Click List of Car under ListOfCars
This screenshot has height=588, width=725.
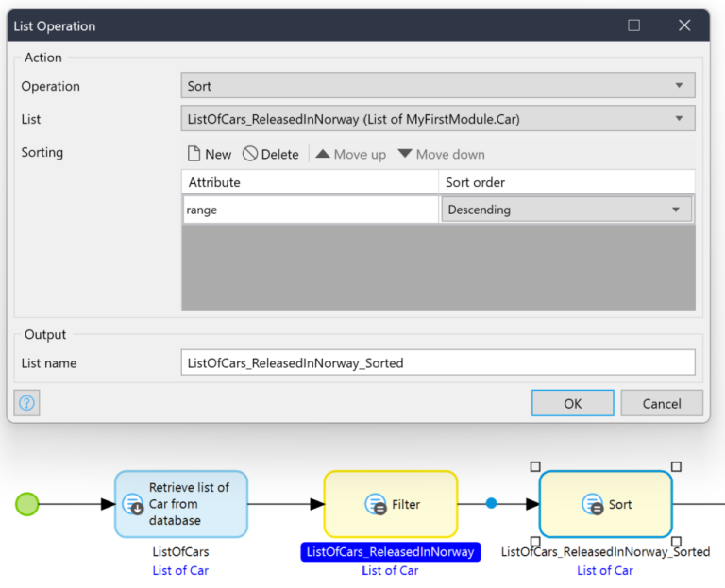pyautogui.click(x=181, y=570)
